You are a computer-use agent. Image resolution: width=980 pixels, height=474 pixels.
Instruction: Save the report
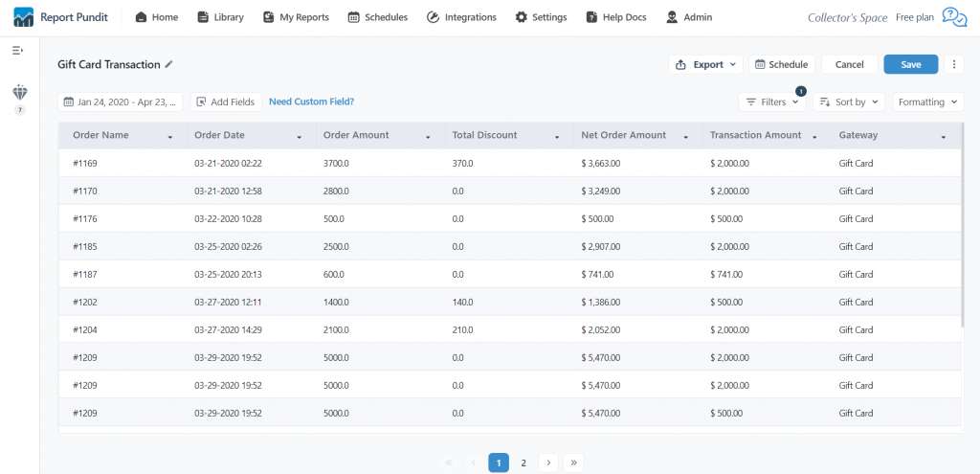point(911,64)
